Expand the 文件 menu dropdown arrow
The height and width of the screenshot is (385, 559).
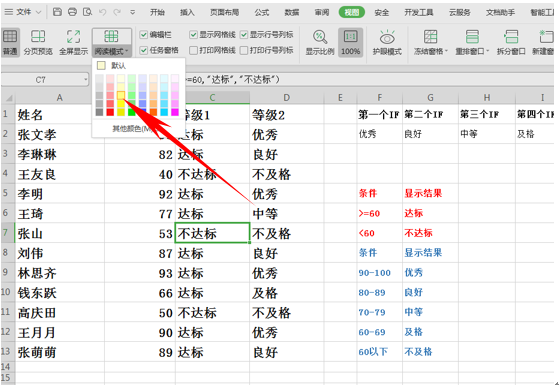39,12
